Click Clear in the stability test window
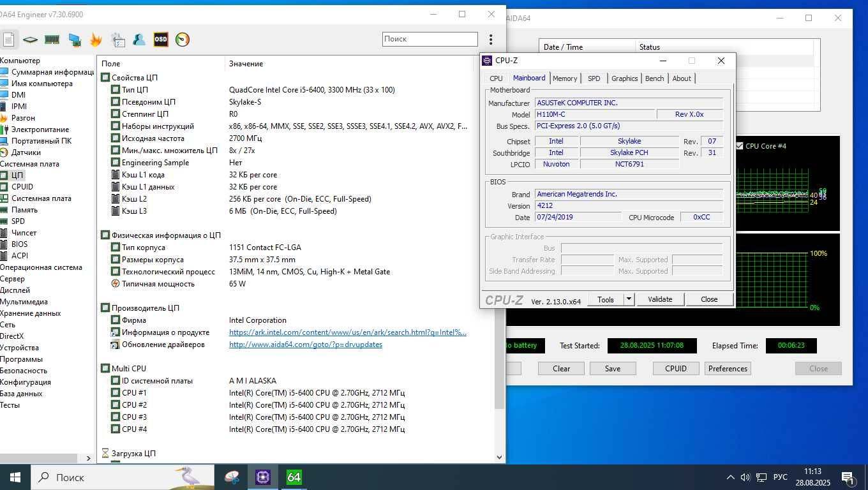The width and height of the screenshot is (868, 490). (562, 368)
